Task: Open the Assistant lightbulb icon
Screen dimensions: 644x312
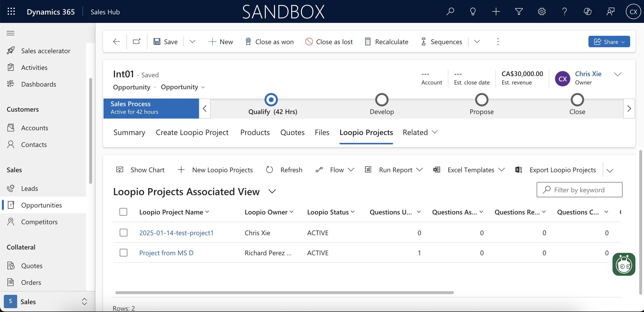Action: (x=473, y=11)
